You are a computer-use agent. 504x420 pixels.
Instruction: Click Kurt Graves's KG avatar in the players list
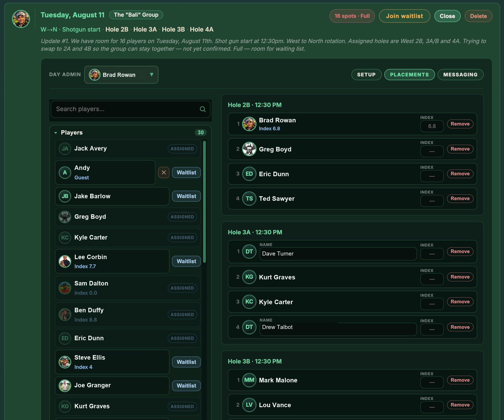click(x=65, y=406)
